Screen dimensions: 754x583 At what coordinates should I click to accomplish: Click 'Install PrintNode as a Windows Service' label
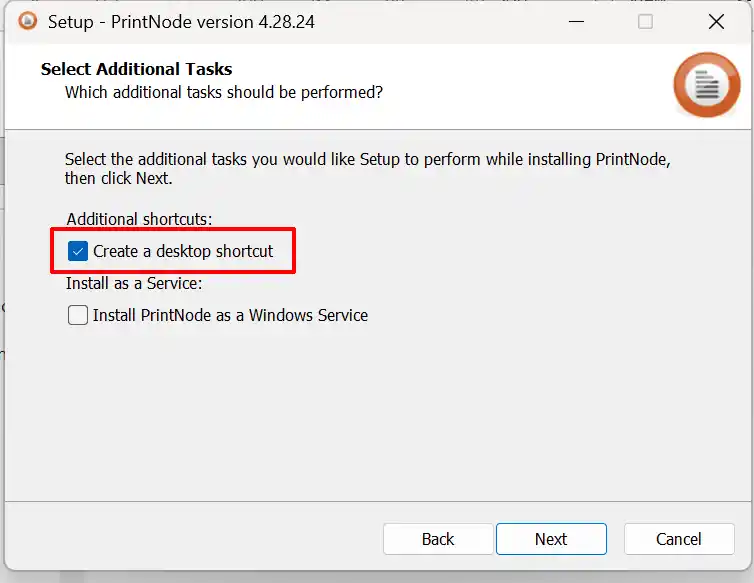tap(230, 316)
